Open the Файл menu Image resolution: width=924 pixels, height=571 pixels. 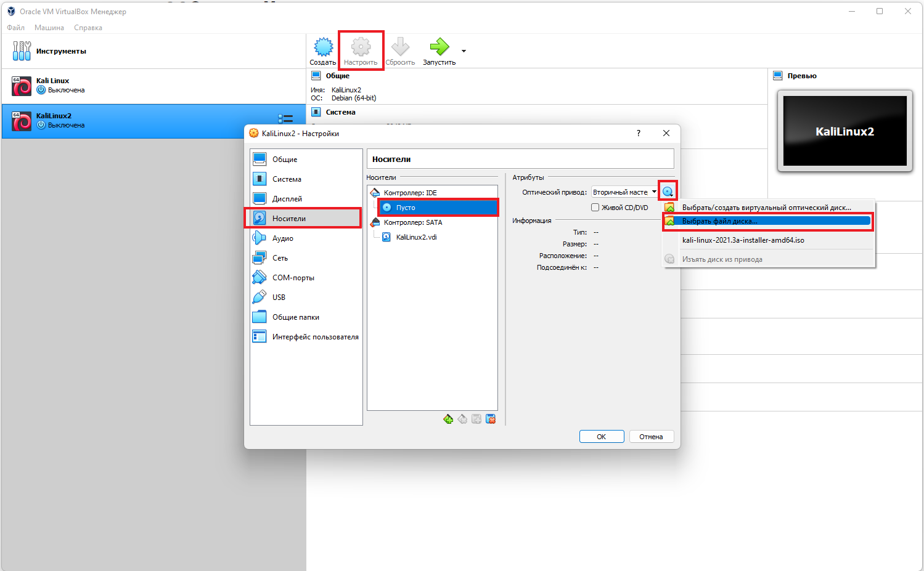pyautogui.click(x=16, y=28)
